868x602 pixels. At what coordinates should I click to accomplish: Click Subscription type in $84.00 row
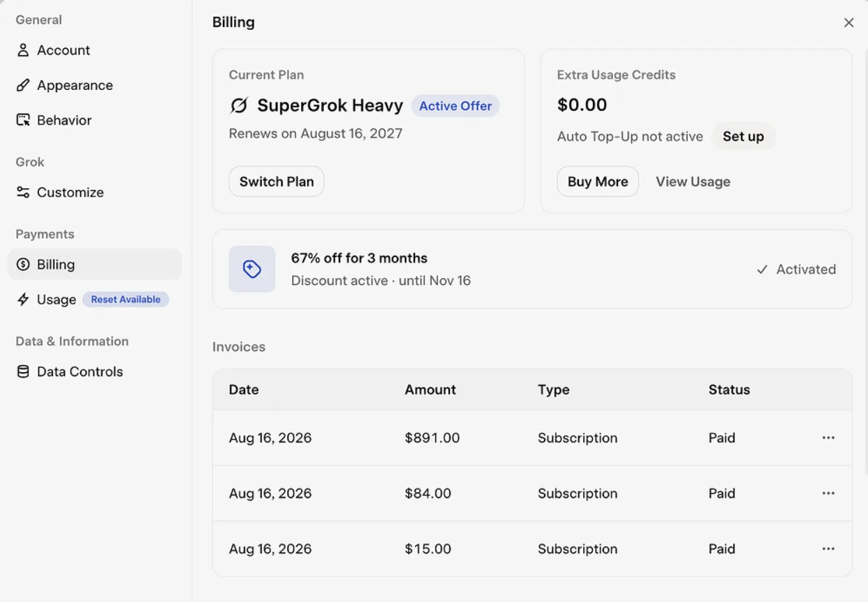(578, 493)
